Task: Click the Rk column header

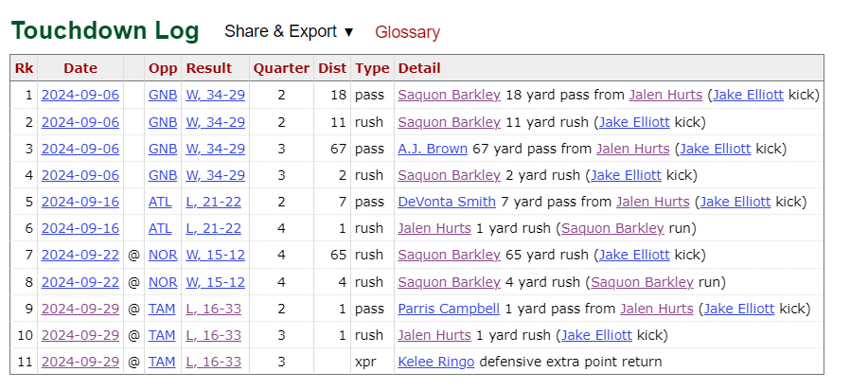Action: coord(24,68)
